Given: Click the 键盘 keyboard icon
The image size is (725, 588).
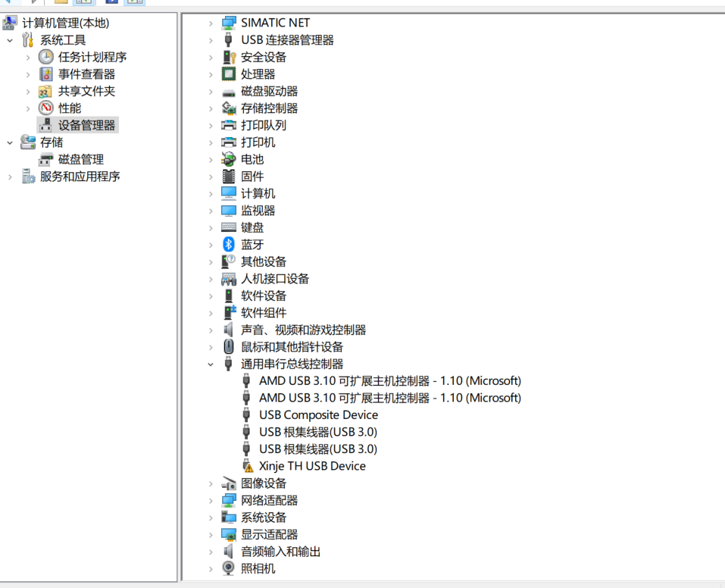Looking at the screenshot, I should tap(229, 227).
